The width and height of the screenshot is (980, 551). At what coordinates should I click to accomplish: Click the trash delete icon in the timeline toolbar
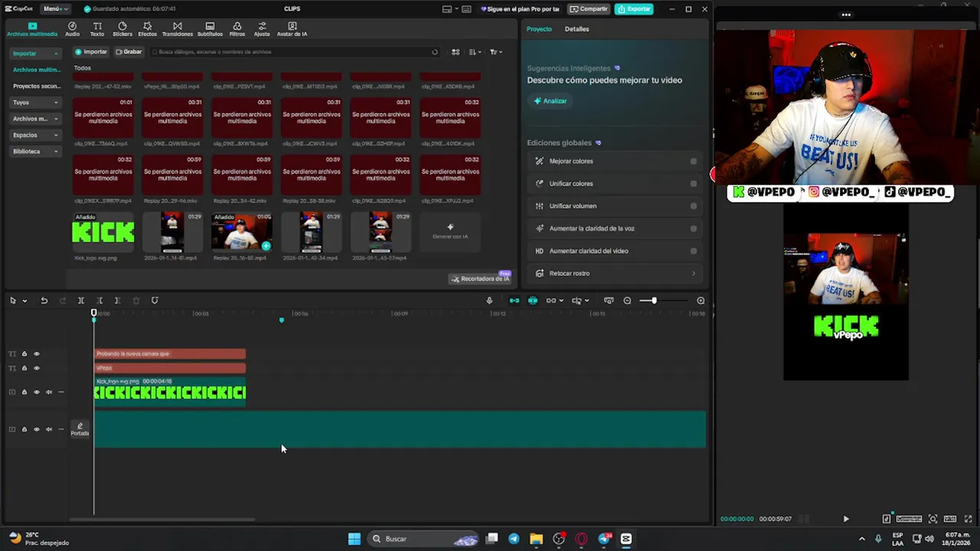point(136,301)
